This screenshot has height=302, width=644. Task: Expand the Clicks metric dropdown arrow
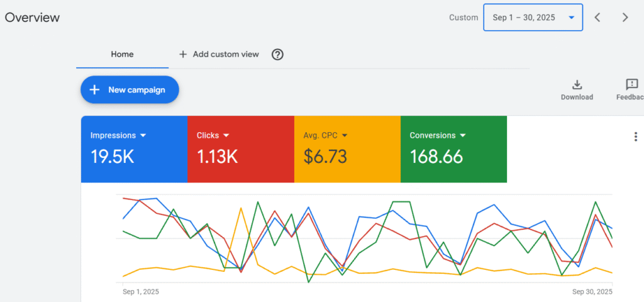[x=226, y=135]
